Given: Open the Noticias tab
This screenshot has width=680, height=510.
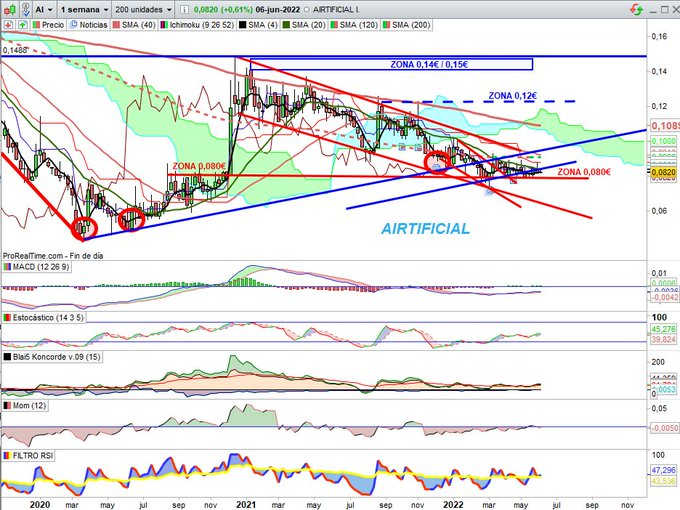Looking at the screenshot, I should coord(88,25).
